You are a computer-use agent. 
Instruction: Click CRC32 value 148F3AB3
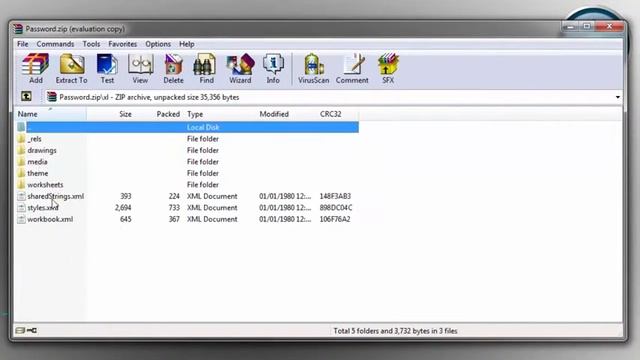(x=335, y=196)
